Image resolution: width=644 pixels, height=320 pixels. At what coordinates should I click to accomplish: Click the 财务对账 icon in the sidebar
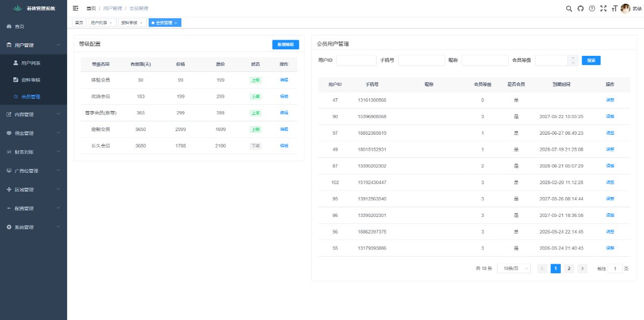point(9,152)
